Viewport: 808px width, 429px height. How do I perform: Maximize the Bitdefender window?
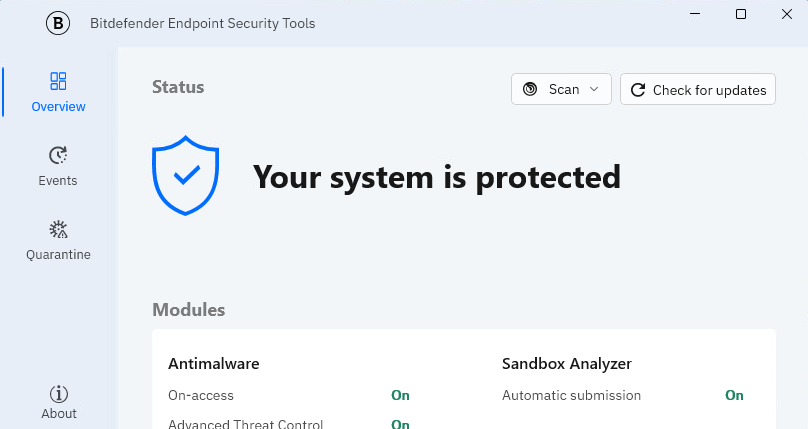point(741,14)
